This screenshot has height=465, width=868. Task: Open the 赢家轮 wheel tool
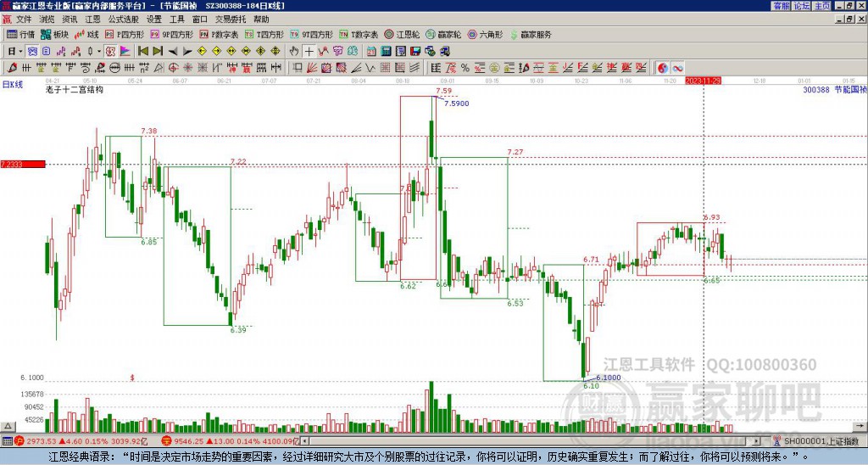click(443, 34)
